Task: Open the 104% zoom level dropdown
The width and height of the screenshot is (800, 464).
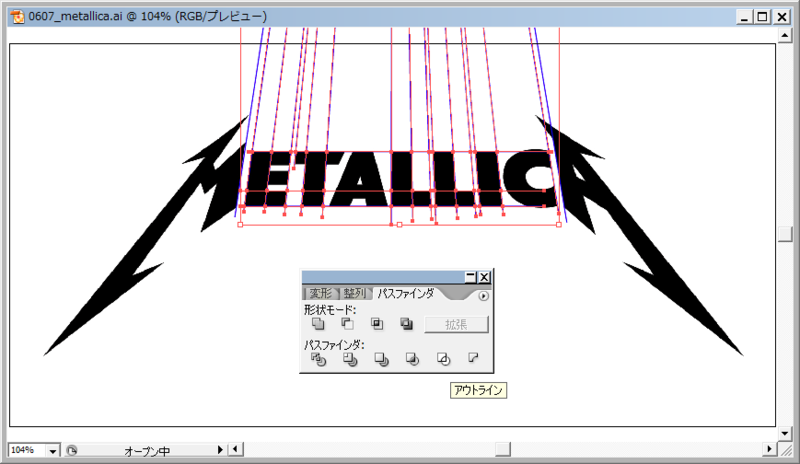Action: pos(53,451)
